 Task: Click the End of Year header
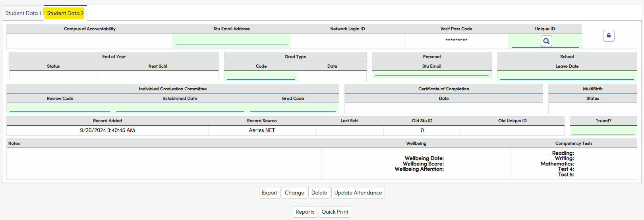tap(114, 56)
